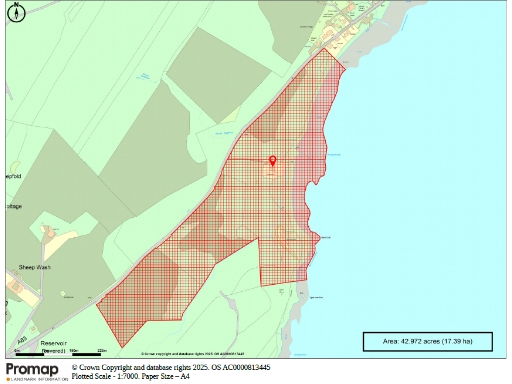Click the village buildings cluster at top
This screenshot has height=384, width=512.
click(x=343, y=27)
